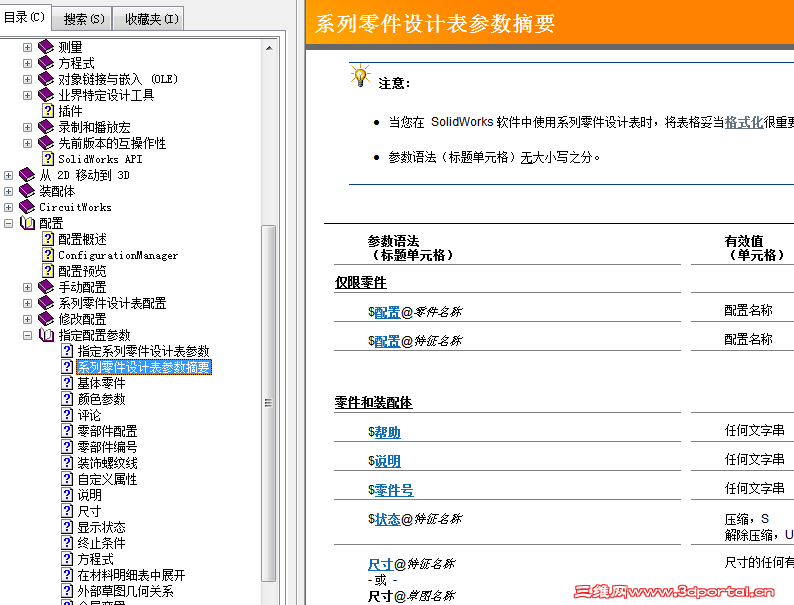Click the book icon beside 业界特定设计工具
Screen dimensions: 794x605
coord(46,95)
